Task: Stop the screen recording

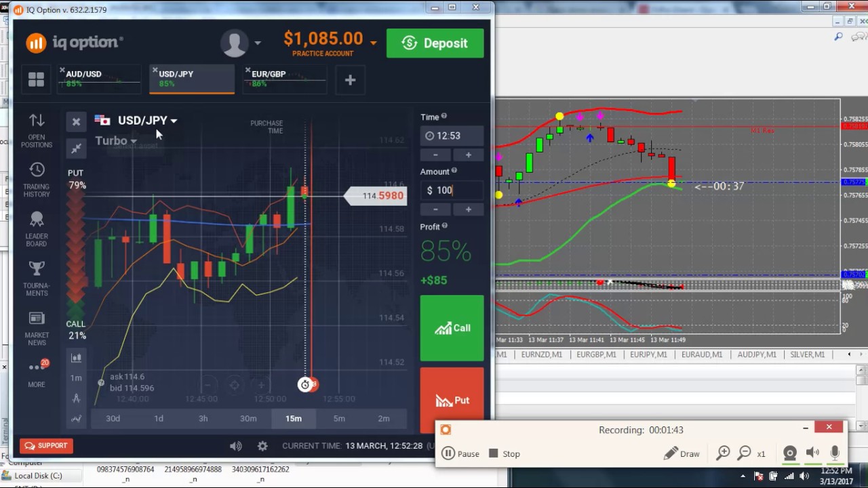Action: (504, 453)
